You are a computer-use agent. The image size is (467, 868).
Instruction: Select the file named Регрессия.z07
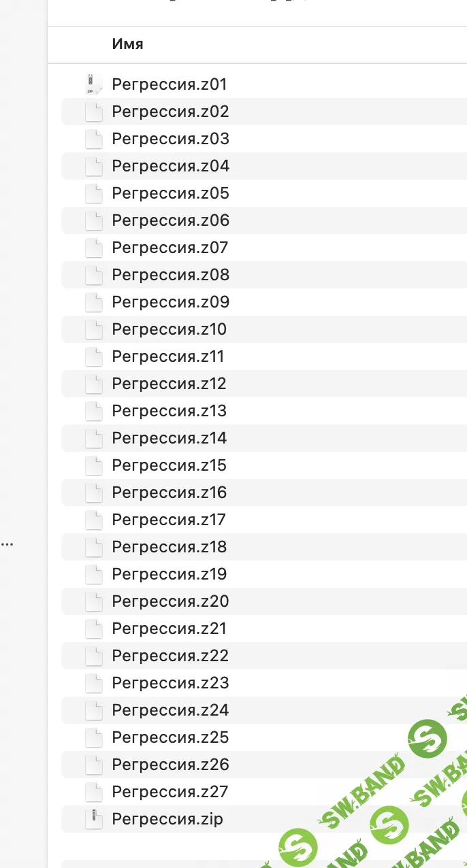tap(170, 248)
